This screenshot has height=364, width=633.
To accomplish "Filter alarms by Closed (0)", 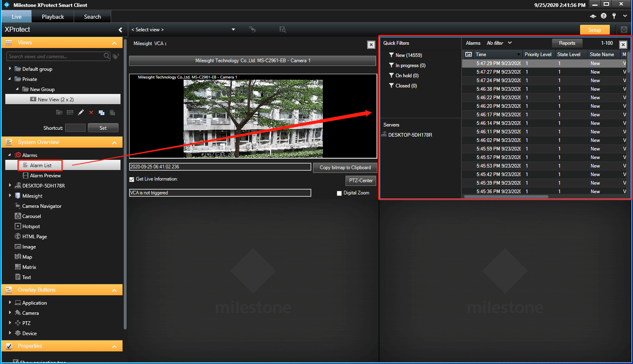I will [x=403, y=86].
